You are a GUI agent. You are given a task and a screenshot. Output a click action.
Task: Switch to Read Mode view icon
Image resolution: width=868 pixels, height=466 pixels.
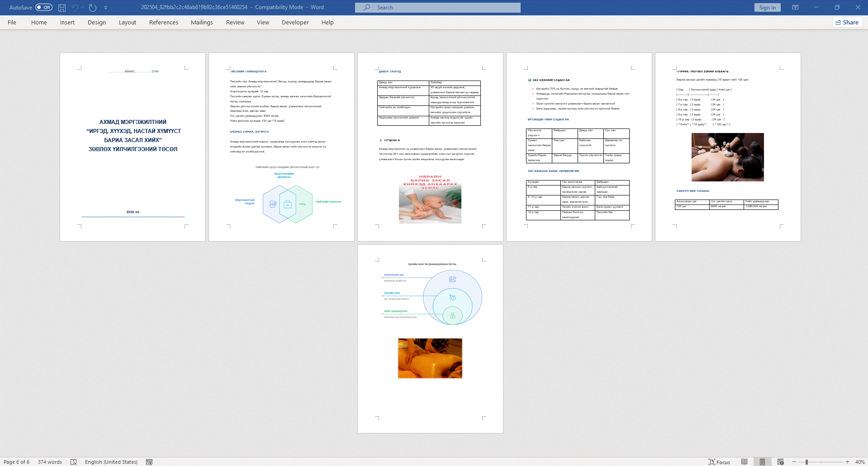click(x=744, y=462)
